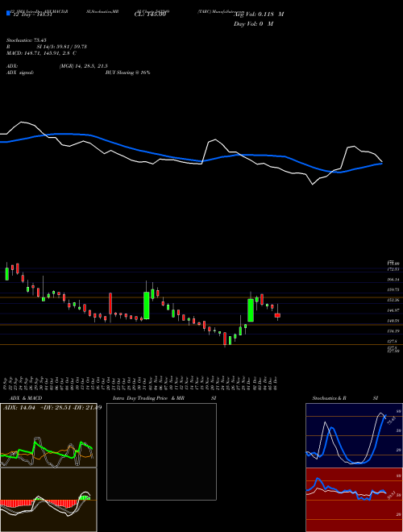
Task: Click the 146.97 price axis label
Action: [393, 310]
